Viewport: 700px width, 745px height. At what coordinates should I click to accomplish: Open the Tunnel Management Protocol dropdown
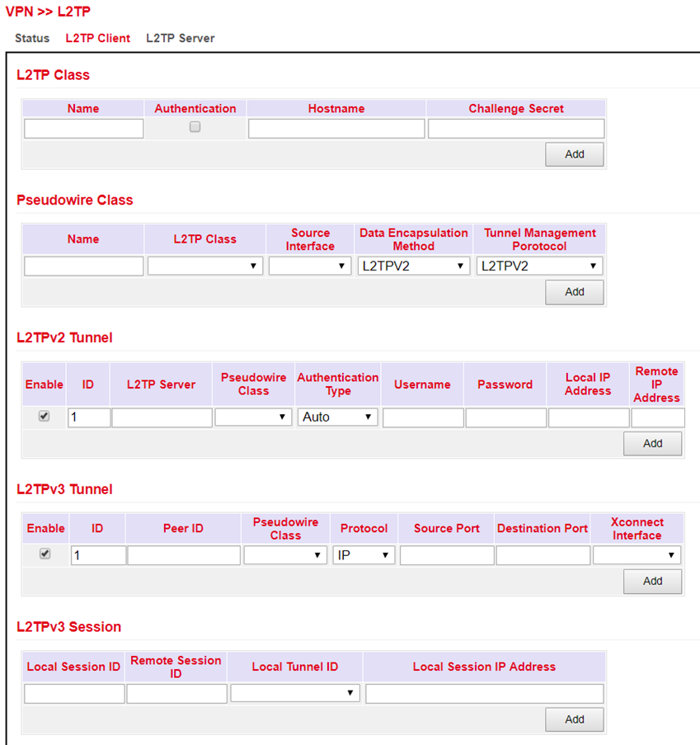[x=539, y=266]
